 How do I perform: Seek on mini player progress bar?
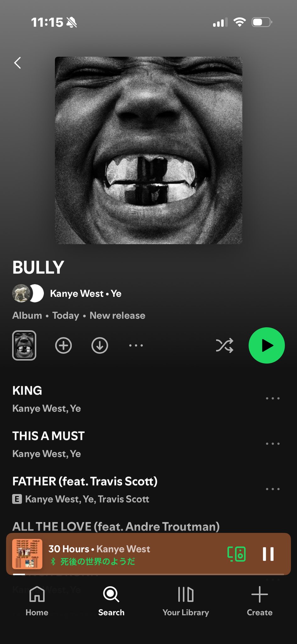[148, 574]
